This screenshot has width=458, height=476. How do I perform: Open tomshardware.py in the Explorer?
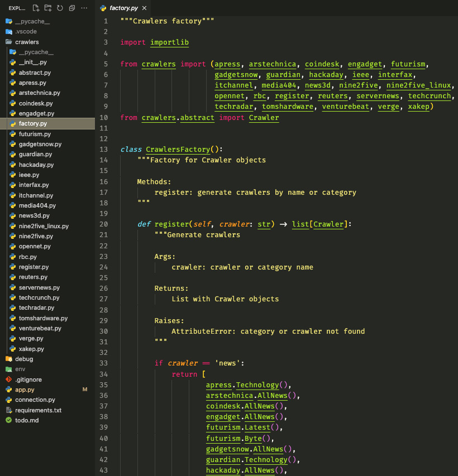pyautogui.click(x=47, y=318)
